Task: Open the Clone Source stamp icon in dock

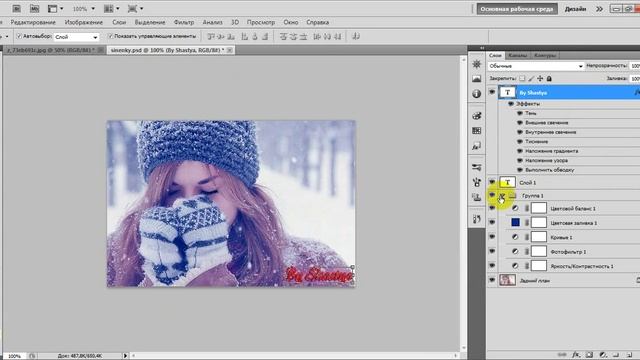Action: [x=476, y=197]
